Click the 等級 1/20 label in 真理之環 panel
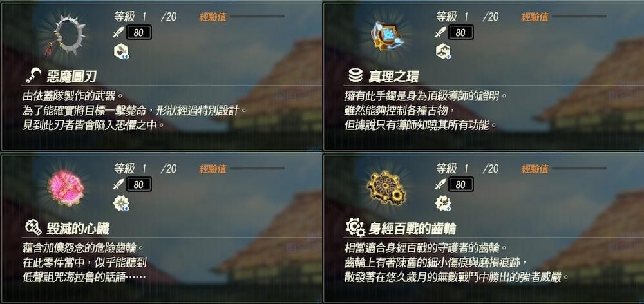Viewport: 644px width, 304px height. pyautogui.click(x=468, y=17)
